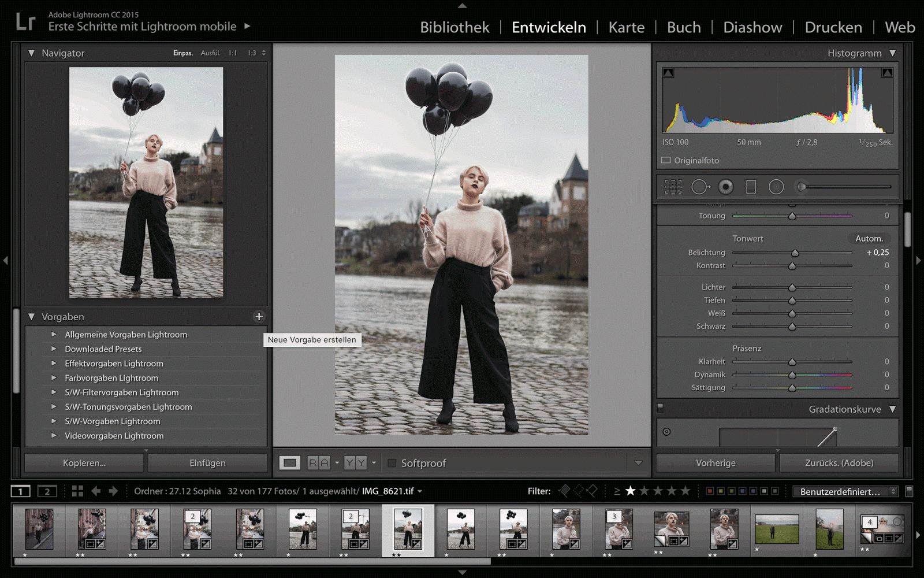Select the green field landscape thumbnail in filmstrip

[x=777, y=529]
